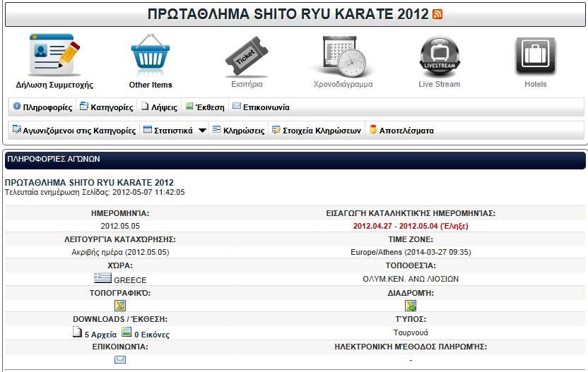Switch to the Κατηγορίες tab

pos(106,107)
